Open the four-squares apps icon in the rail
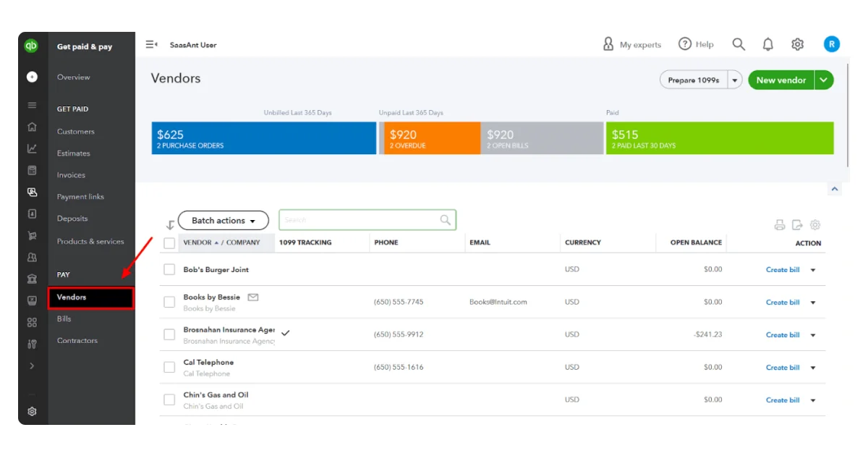 click(32, 322)
